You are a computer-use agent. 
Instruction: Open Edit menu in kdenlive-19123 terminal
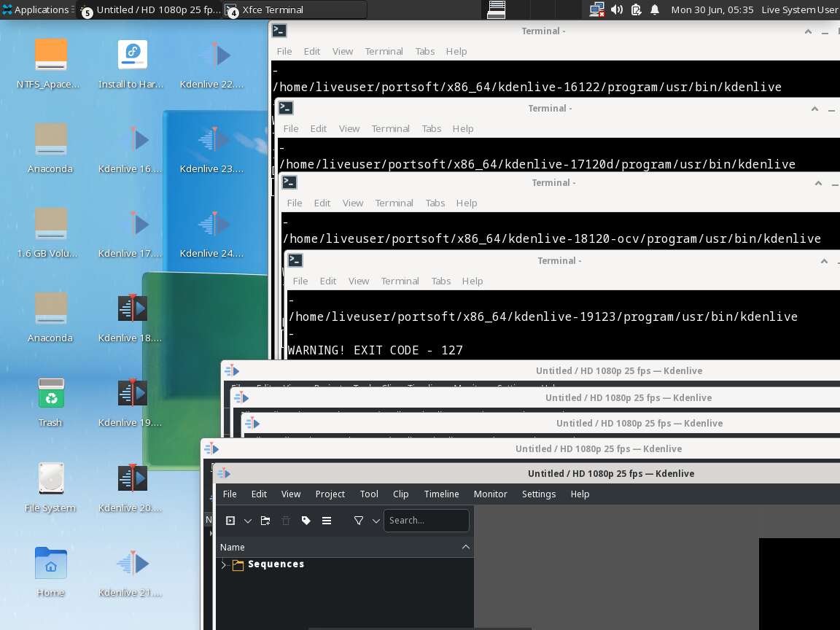(x=327, y=281)
